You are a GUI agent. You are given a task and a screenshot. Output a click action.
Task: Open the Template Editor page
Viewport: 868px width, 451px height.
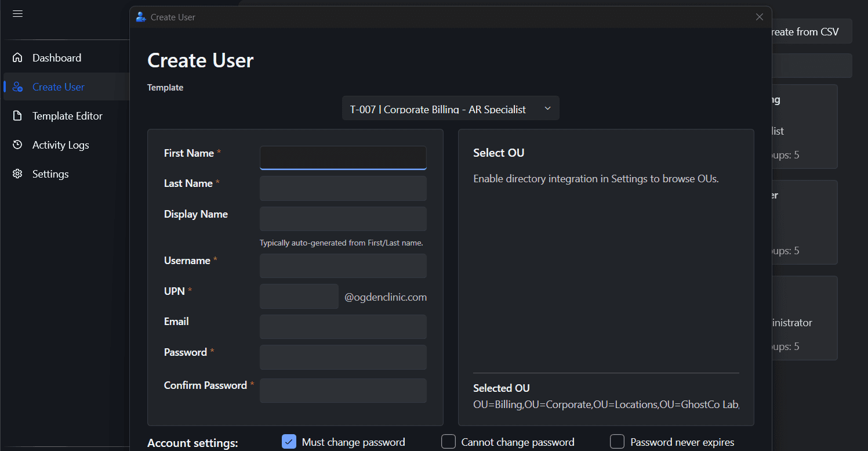pyautogui.click(x=67, y=116)
